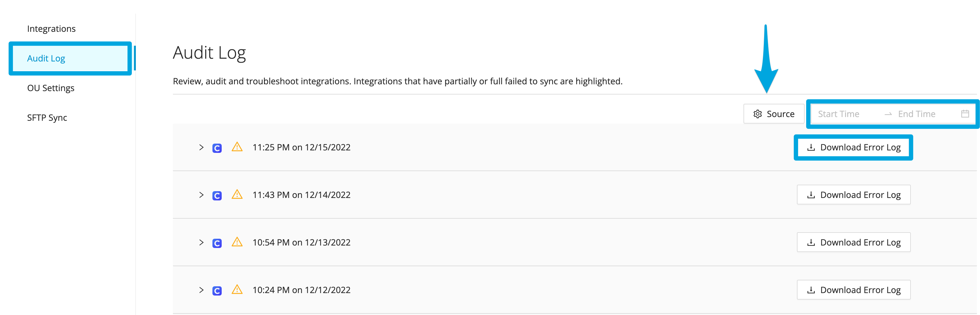Click the warning triangle on the 12/15/2022 entry

(237, 147)
